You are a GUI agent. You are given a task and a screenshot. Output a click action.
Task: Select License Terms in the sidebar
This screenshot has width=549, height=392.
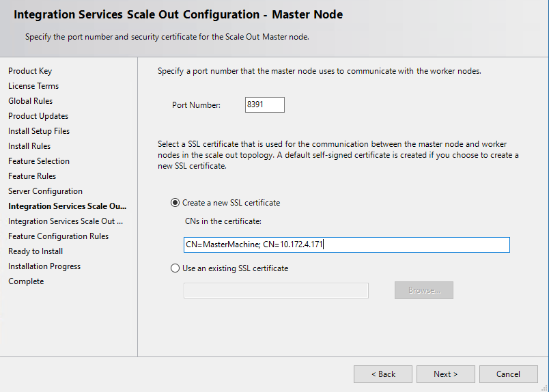(x=33, y=86)
